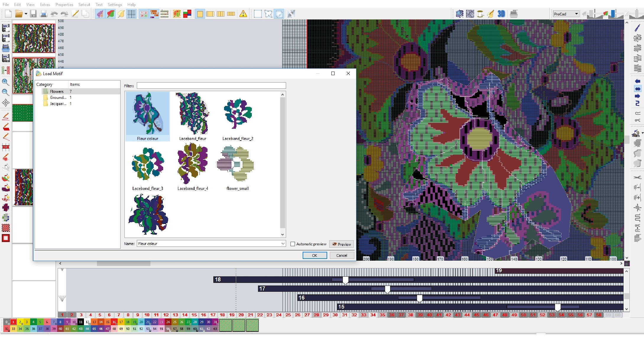Screen dimensions: 644x353
Task: Open the File menu
Action: (6, 4)
